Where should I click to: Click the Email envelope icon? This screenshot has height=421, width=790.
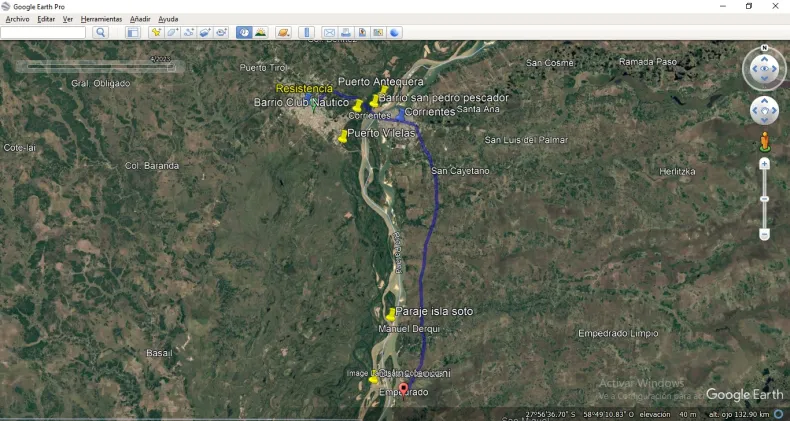pyautogui.click(x=329, y=33)
